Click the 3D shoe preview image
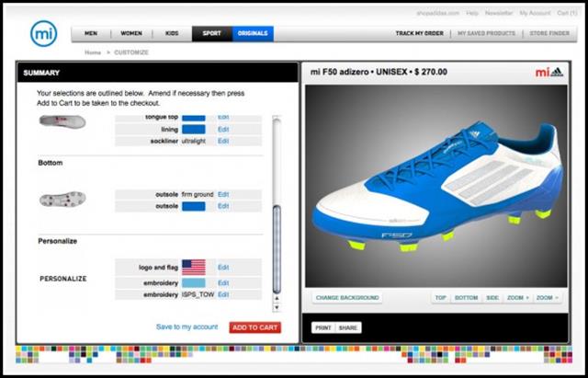 [x=436, y=186]
